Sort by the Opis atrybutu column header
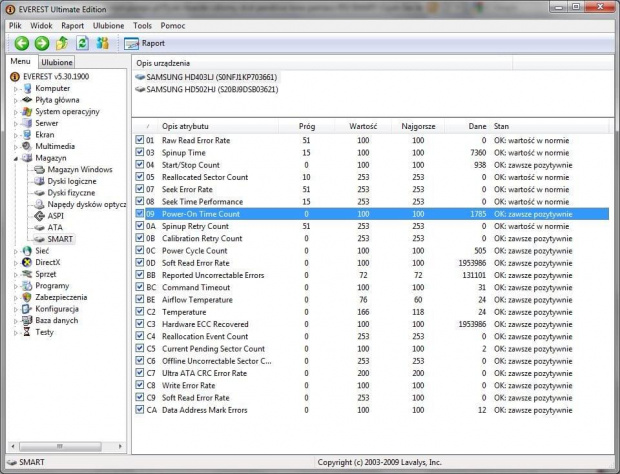 [218, 127]
